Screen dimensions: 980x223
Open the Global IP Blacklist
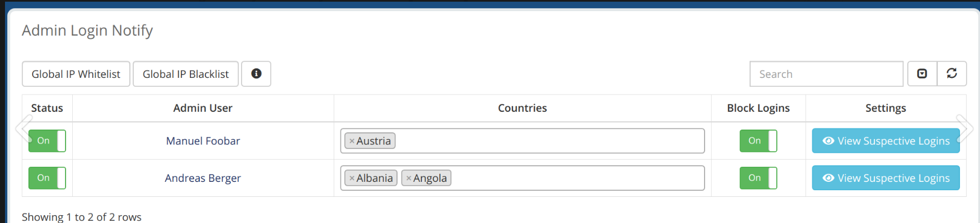click(186, 73)
